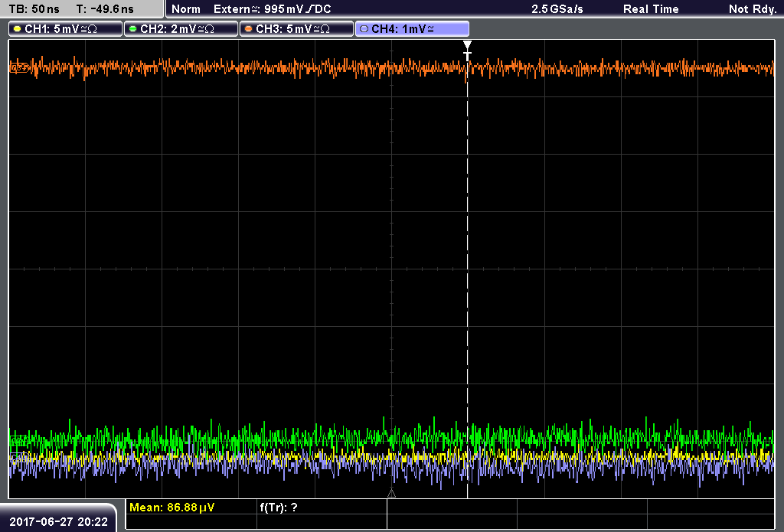Click the yellow CH1 indicator dot
This screenshot has height=532, width=784.
[18, 29]
